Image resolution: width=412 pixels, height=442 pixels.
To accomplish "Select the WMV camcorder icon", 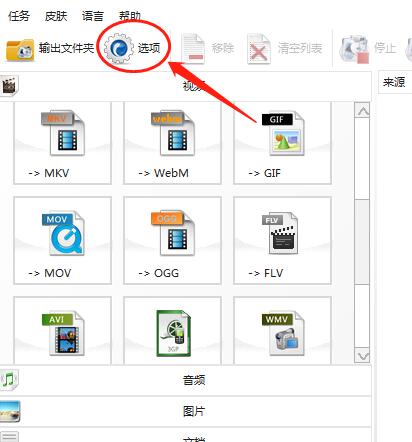I will point(283,333).
